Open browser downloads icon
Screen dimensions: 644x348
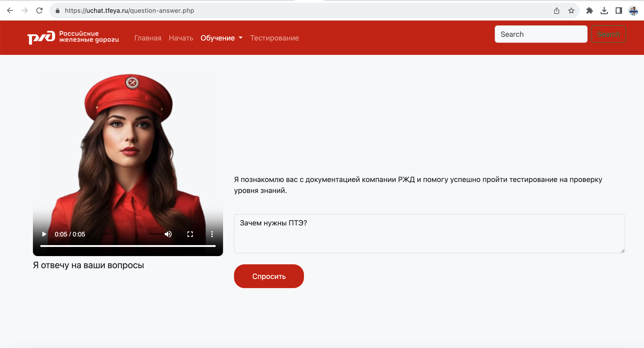tap(604, 11)
